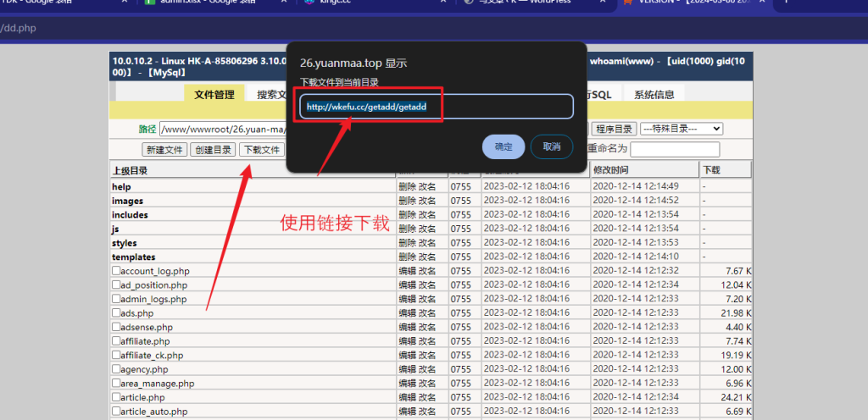Focus the URL text field in the dialog
The height and width of the screenshot is (420, 868).
point(436,107)
